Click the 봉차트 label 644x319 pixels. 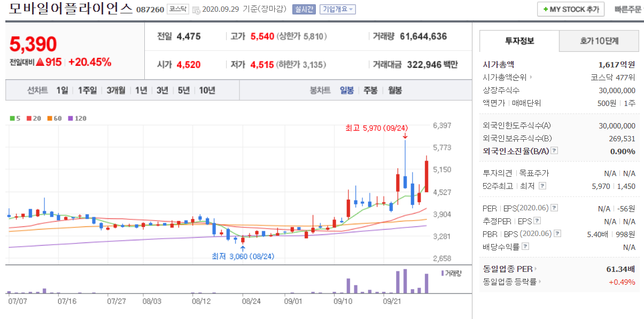click(320, 90)
